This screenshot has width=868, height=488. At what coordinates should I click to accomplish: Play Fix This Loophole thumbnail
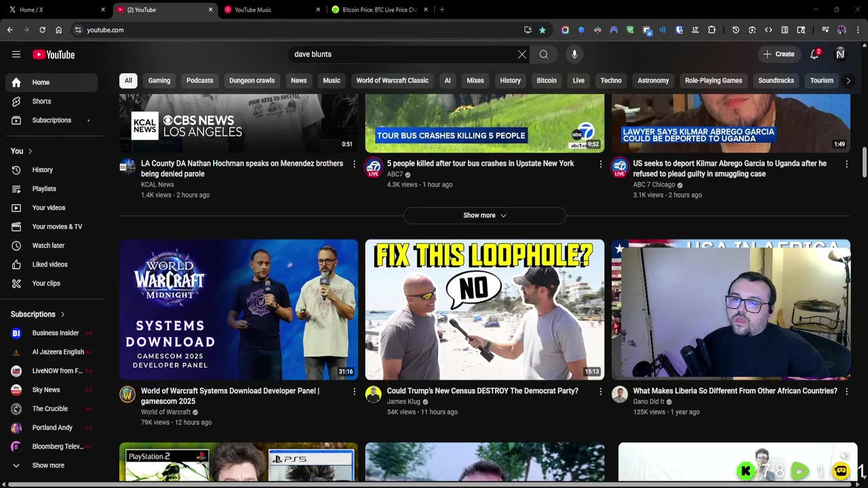point(485,310)
